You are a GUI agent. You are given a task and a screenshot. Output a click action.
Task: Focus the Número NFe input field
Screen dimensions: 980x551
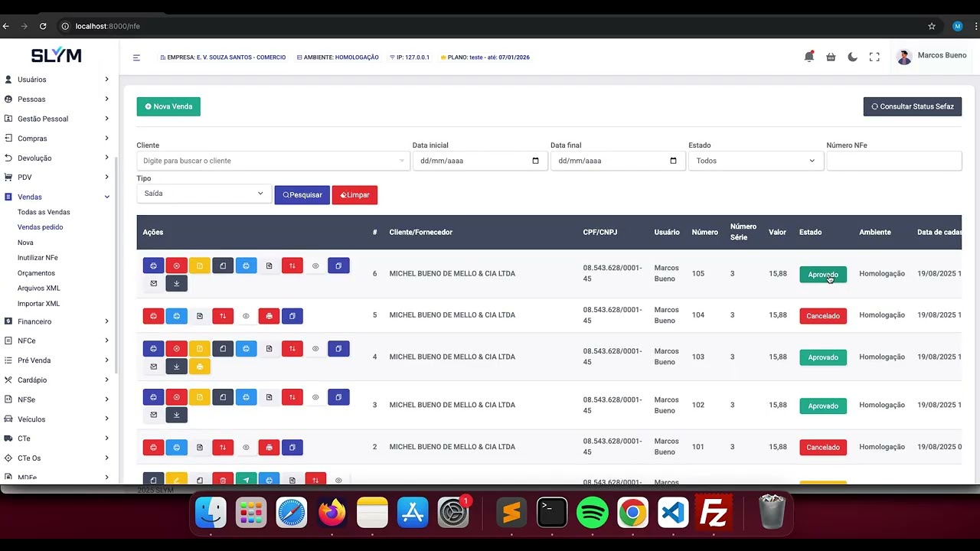point(893,161)
